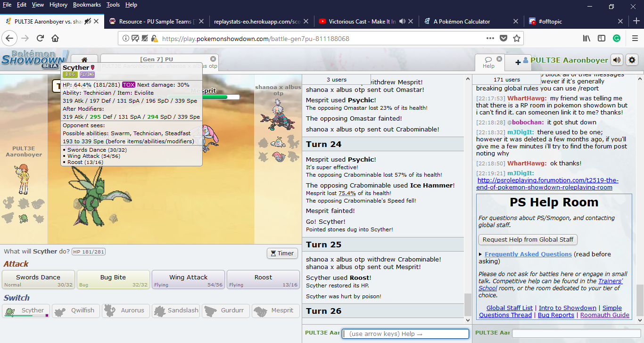Show the Firefox sidebar

click(x=602, y=39)
